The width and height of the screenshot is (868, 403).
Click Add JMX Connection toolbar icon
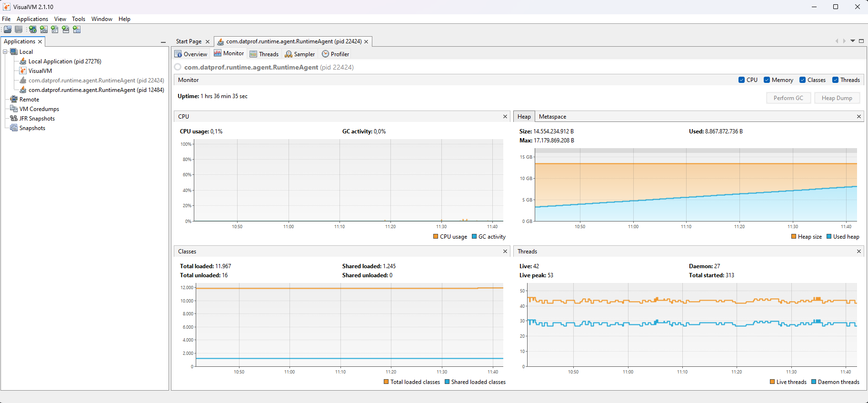point(44,30)
